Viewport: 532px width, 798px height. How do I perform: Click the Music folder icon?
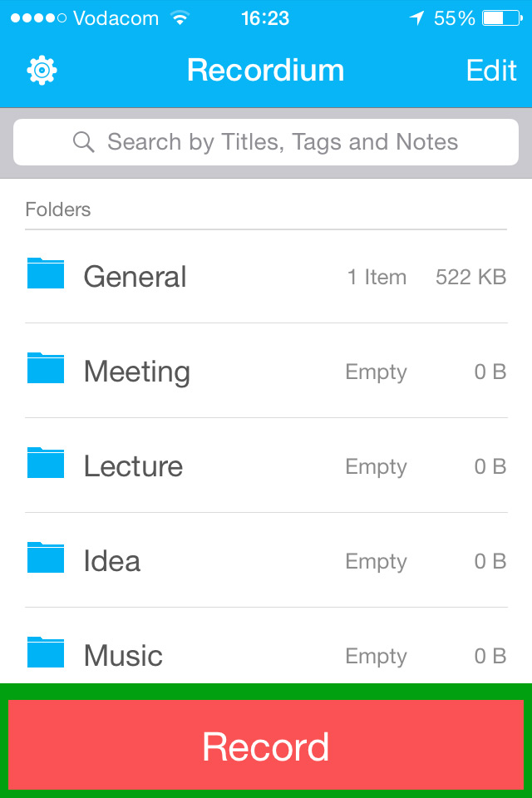[x=46, y=652]
